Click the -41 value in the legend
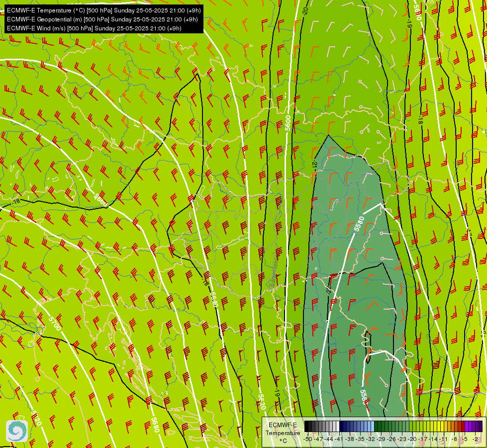487x448 pixels. [339, 439]
